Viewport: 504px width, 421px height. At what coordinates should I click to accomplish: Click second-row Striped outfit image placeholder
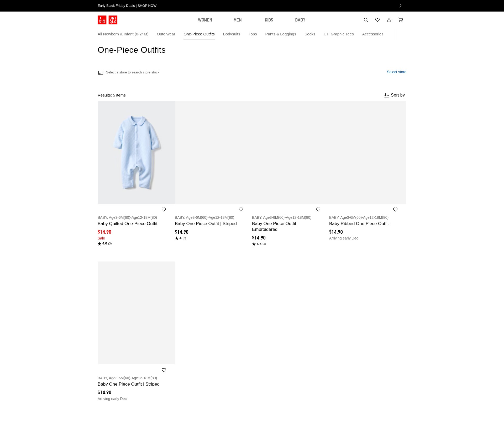pos(136,313)
